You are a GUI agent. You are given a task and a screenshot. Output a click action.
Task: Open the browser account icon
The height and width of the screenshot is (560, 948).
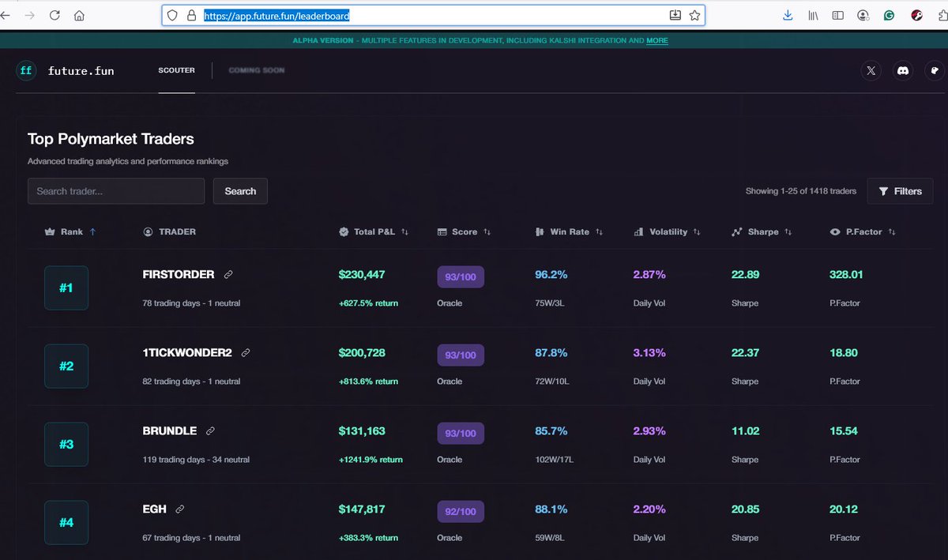click(863, 15)
